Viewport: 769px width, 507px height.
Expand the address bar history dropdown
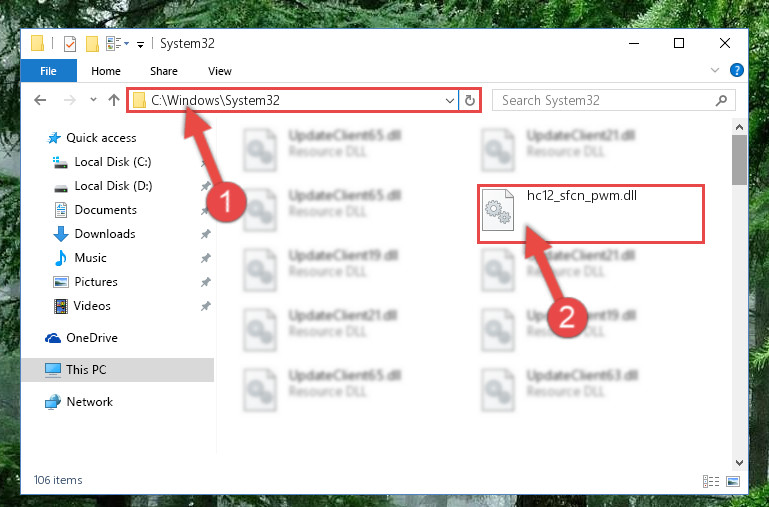(449, 101)
